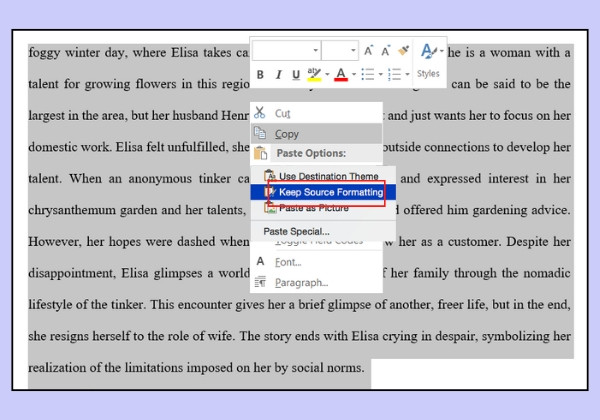Image resolution: width=600 pixels, height=420 pixels.
Task: Open the font size combo box
Action: 340,50
